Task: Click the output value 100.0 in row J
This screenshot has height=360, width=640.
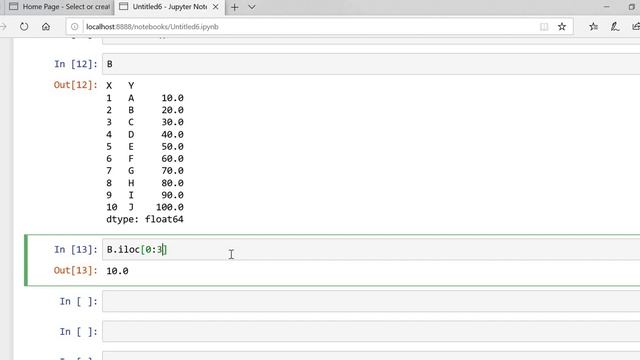Action: (x=170, y=207)
